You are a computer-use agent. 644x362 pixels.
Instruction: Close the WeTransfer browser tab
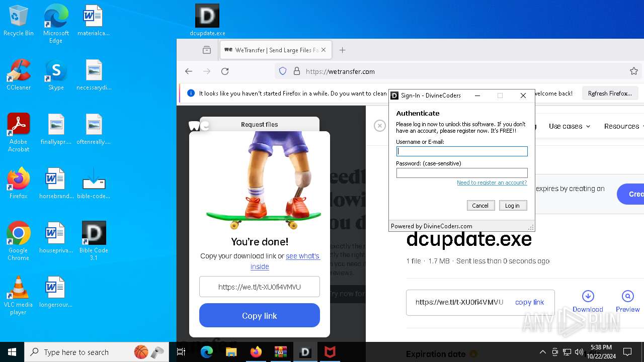[324, 50]
